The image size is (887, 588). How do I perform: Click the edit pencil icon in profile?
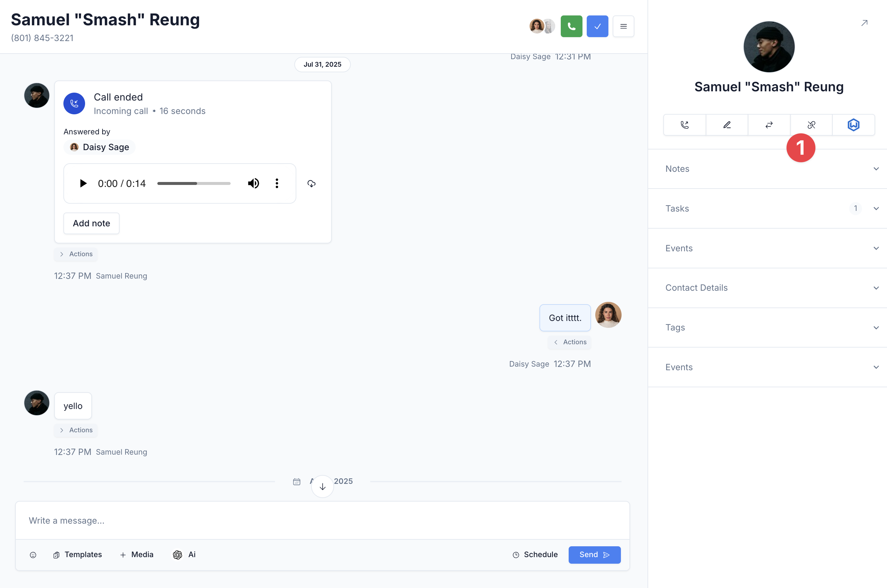726,125
